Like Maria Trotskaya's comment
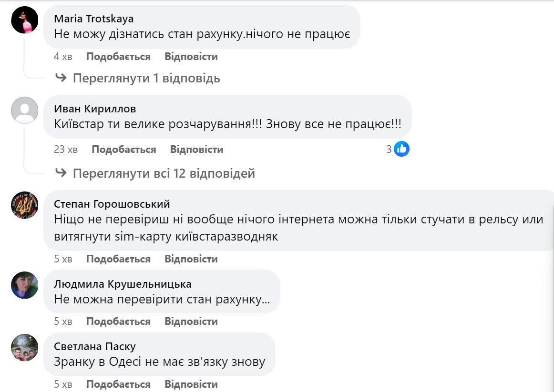 click(118, 57)
